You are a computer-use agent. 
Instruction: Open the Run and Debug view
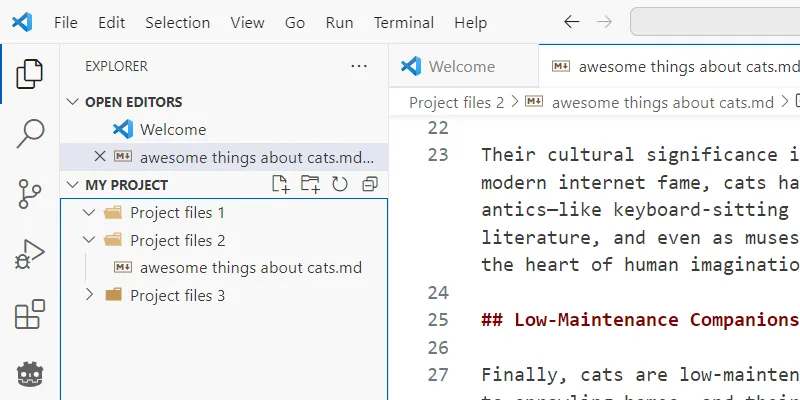click(x=30, y=255)
